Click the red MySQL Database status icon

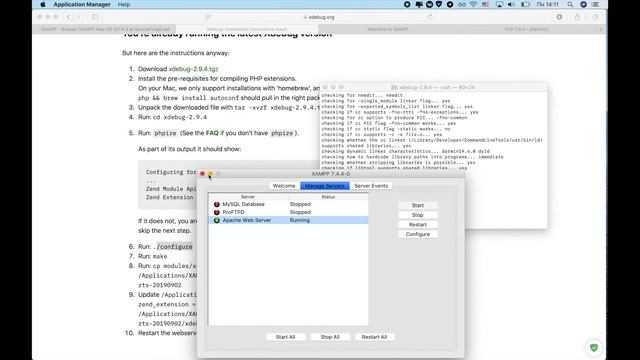[x=217, y=204]
